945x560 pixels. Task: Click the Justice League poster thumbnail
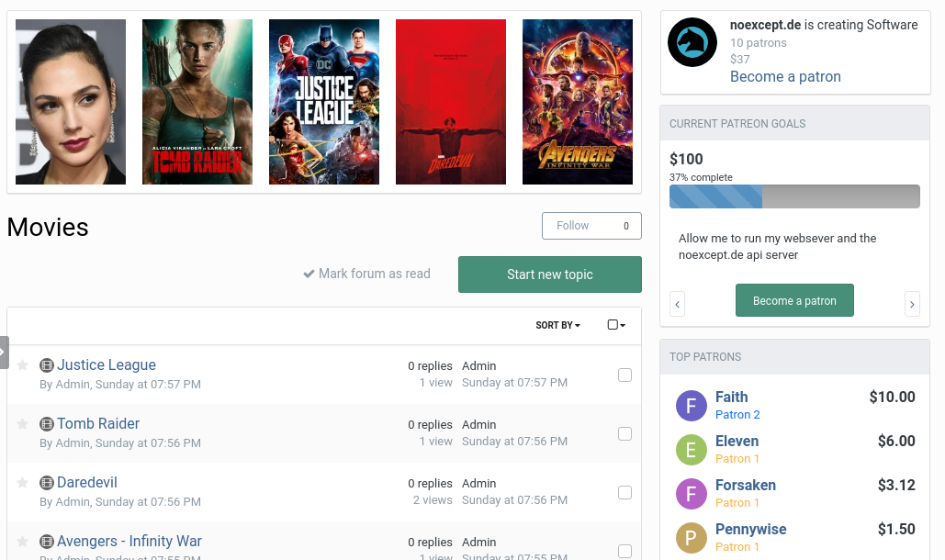pos(323,102)
